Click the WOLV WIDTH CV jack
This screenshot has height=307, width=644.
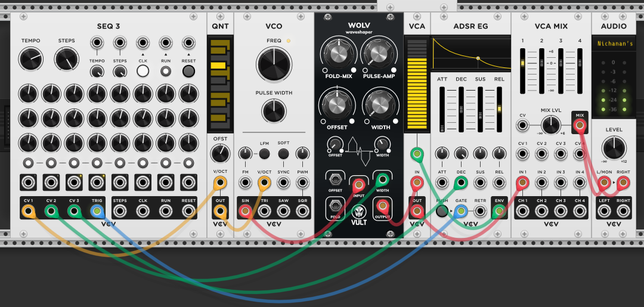point(383,179)
